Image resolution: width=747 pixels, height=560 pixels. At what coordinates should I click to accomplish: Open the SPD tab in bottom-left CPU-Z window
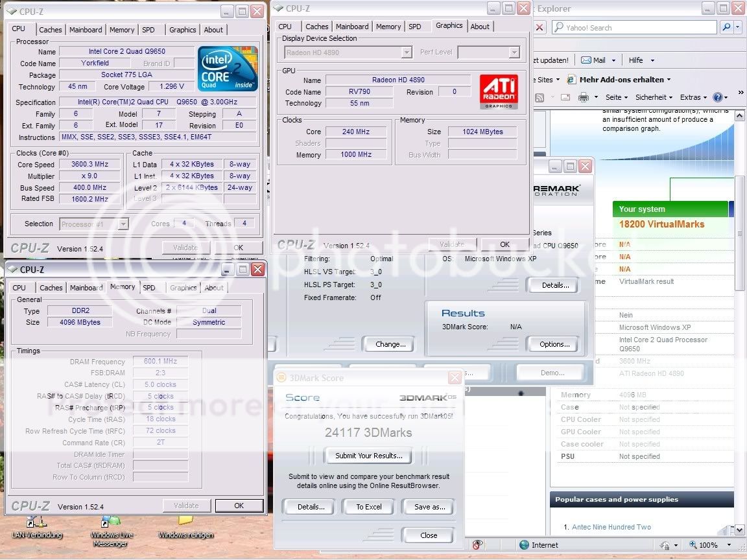pyautogui.click(x=149, y=288)
